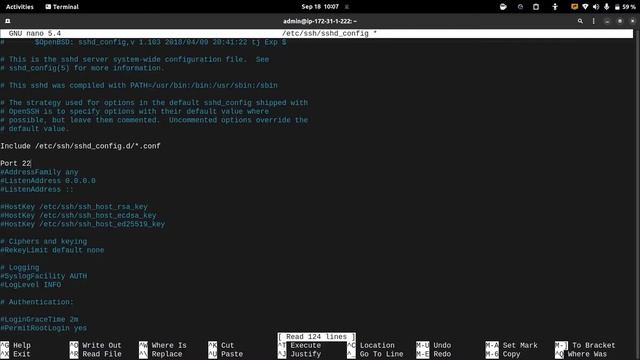Image resolution: width=640 pixels, height=360 pixels.
Task: Click the 'compiled with PATH=' comment line
Action: 139,85
